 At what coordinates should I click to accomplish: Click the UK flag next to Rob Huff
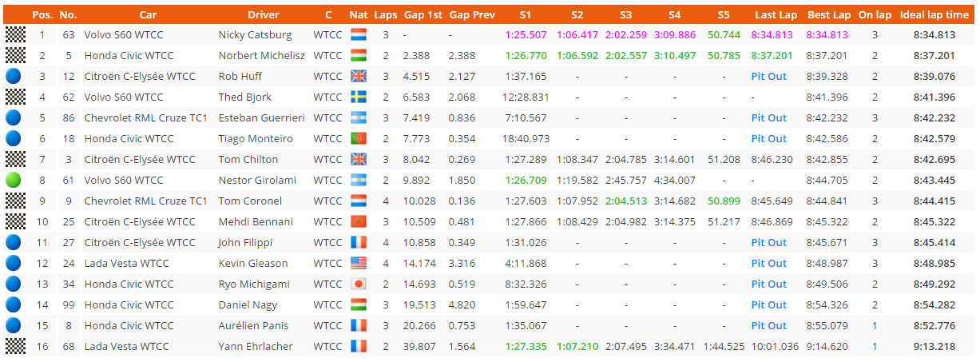[359, 76]
